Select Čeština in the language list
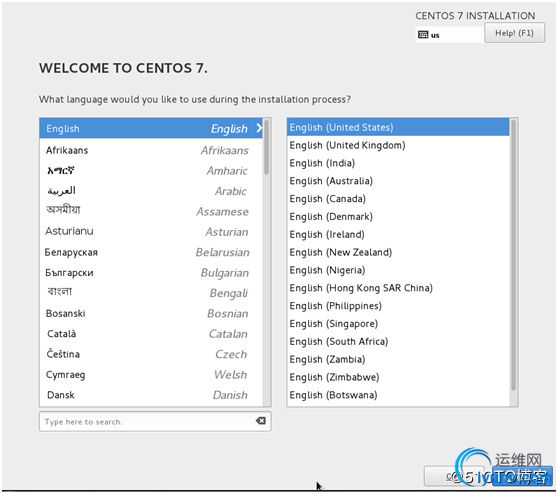Image resolution: width=558 pixels, height=494 pixels. tap(151, 354)
